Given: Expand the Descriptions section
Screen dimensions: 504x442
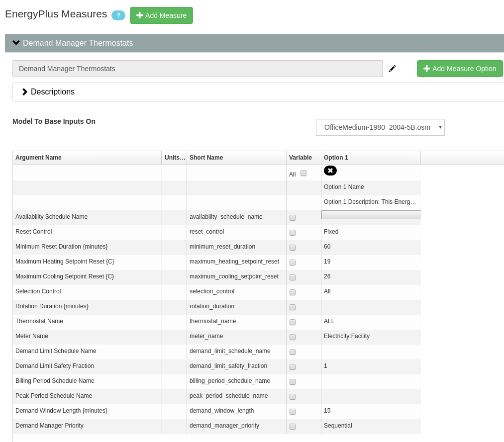Looking at the screenshot, I should pyautogui.click(x=24, y=92).
